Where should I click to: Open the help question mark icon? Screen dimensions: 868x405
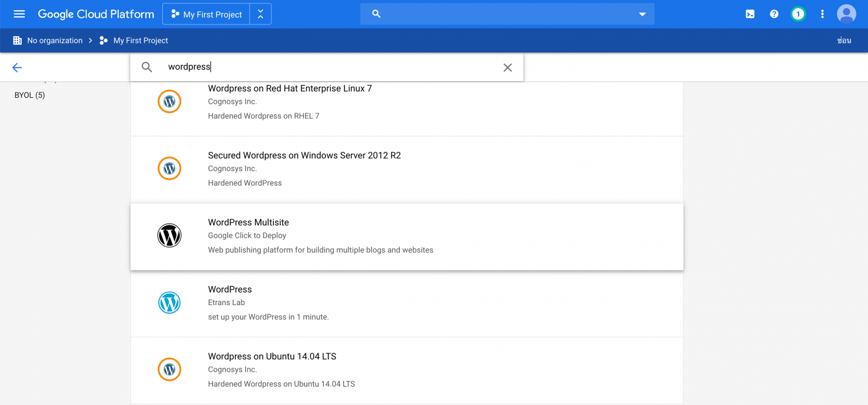774,14
